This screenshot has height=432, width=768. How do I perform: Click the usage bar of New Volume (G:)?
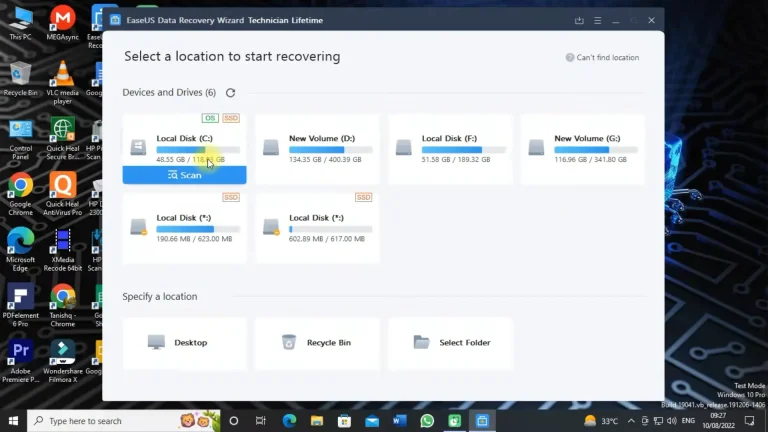(596, 150)
